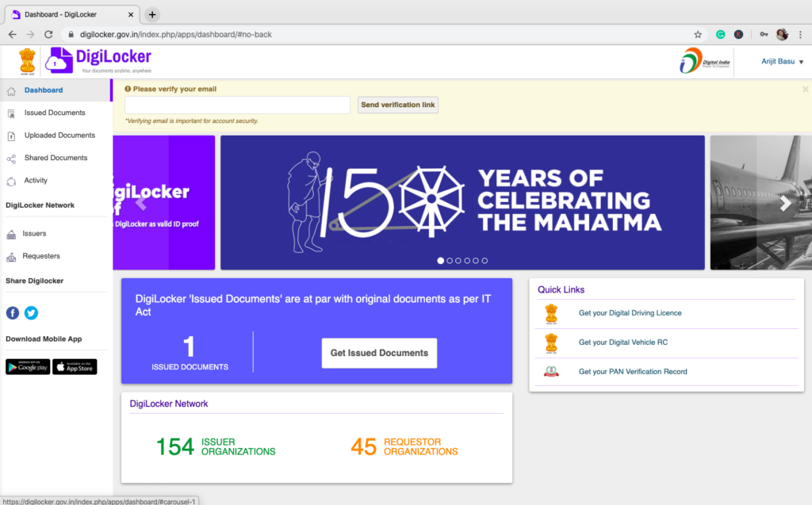
Task: Click the Activity sidebar icon
Action: [11, 182]
